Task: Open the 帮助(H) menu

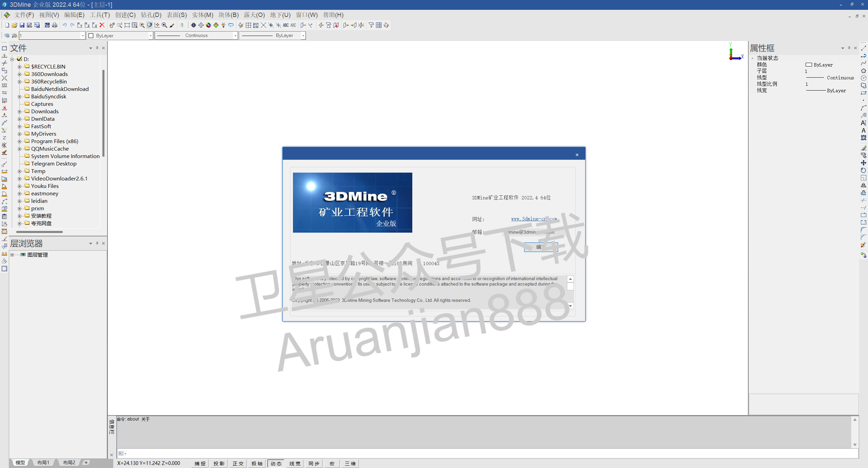Action: [x=333, y=15]
